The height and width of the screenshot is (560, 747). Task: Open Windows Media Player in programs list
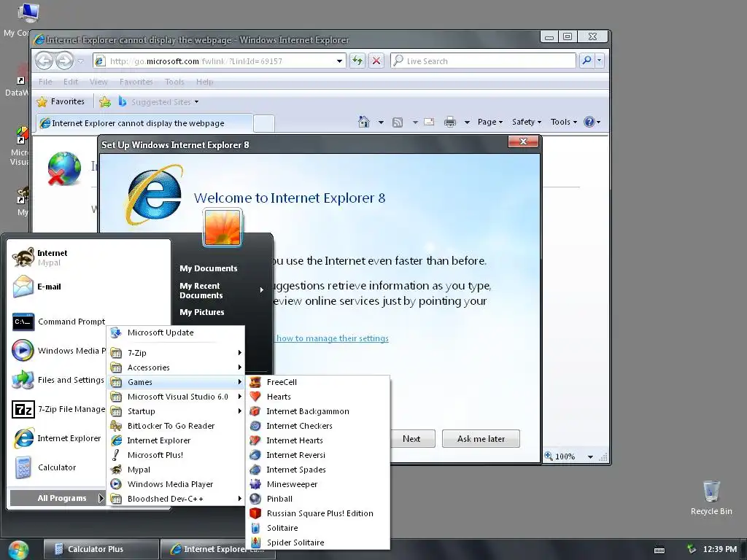175,484
